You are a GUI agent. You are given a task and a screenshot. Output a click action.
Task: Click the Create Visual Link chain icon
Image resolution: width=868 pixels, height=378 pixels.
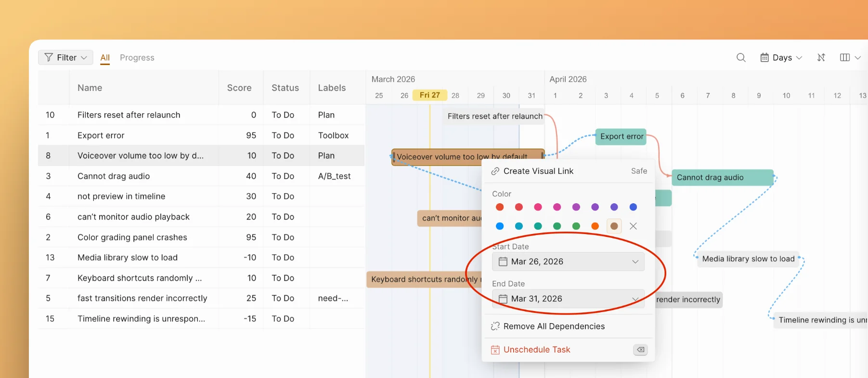(x=495, y=171)
